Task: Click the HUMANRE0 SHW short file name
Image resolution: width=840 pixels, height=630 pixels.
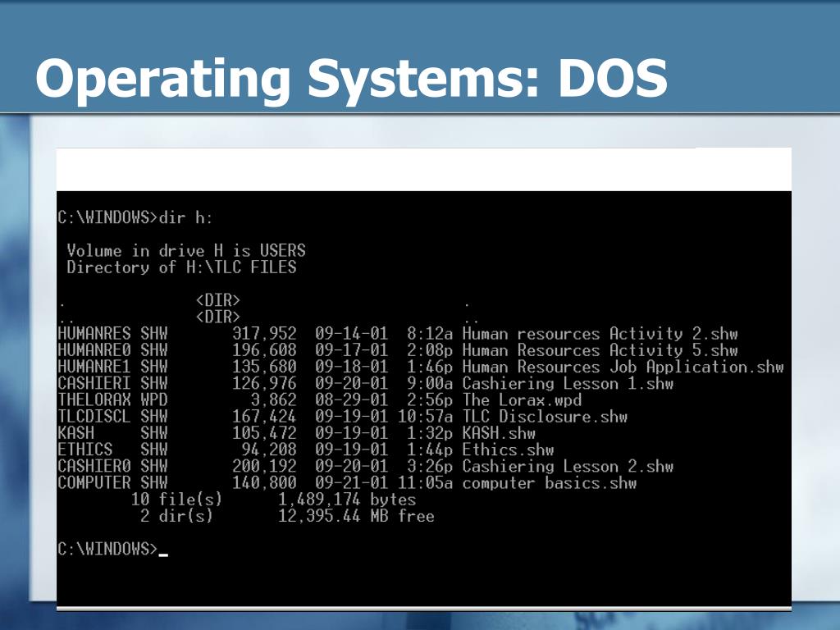Action: point(113,349)
